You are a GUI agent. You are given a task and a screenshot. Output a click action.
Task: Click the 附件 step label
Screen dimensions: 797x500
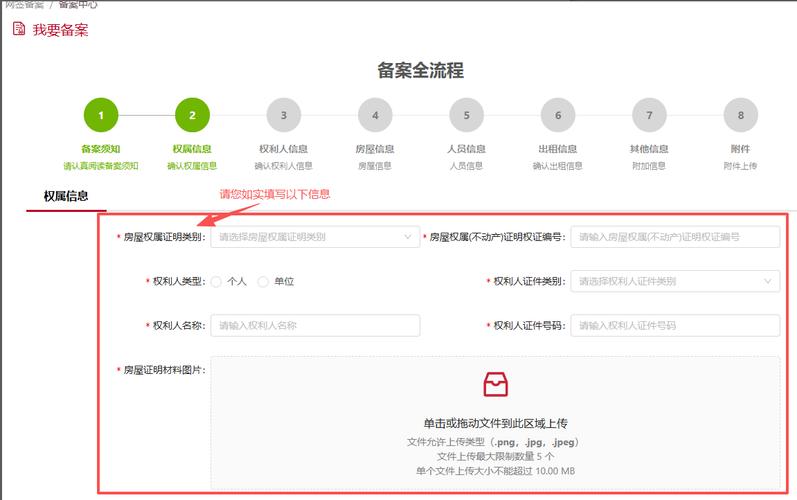741,149
